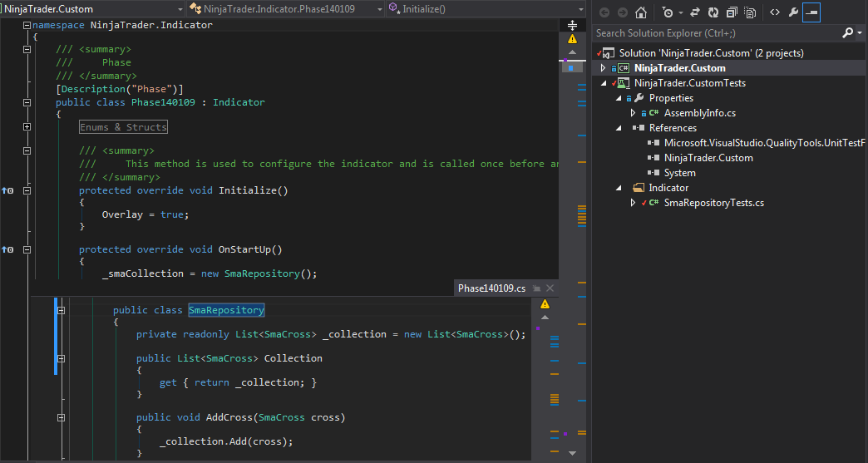Click into Search Solution Explorer field
Screen dimensions: 868x463
[717, 33]
